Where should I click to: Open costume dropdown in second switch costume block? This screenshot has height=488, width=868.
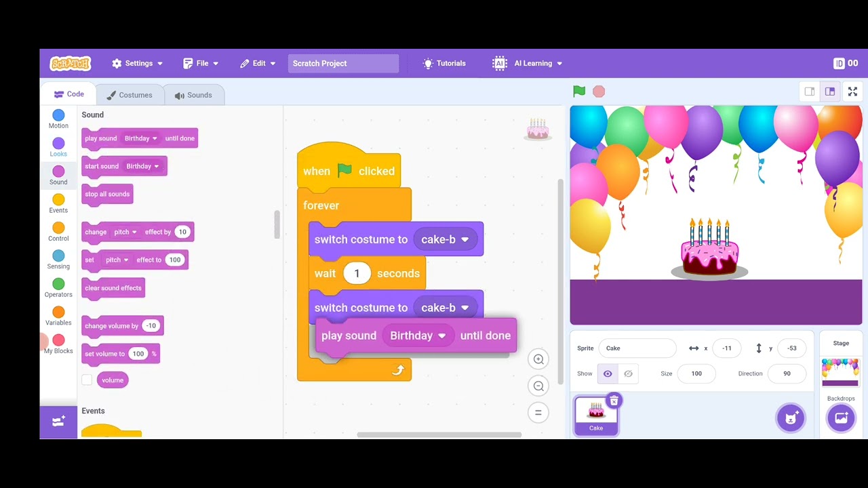coord(445,307)
